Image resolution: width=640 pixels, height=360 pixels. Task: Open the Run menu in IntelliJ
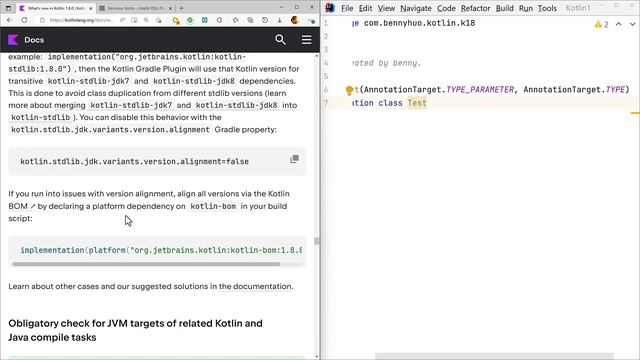coord(525,8)
